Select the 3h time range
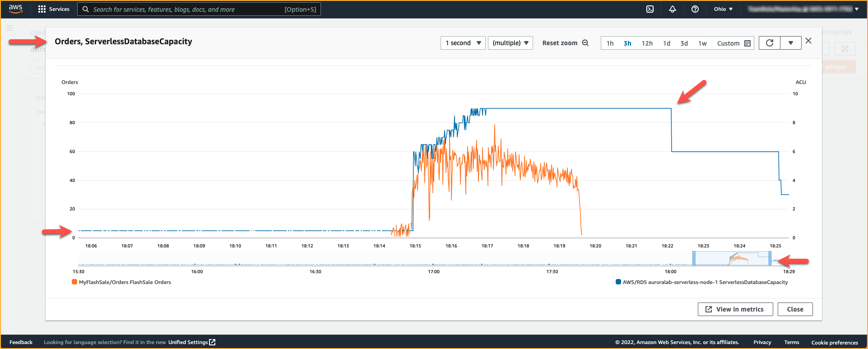Image resolution: width=868 pixels, height=349 pixels. coord(627,43)
